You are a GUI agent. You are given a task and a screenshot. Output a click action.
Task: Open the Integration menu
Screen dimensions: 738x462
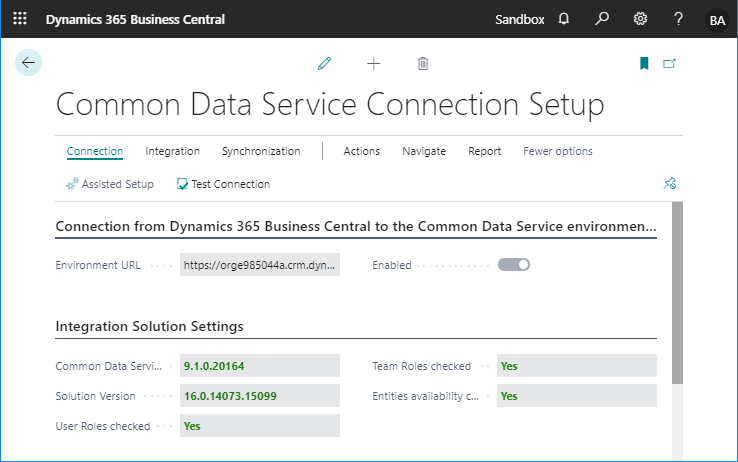point(172,151)
